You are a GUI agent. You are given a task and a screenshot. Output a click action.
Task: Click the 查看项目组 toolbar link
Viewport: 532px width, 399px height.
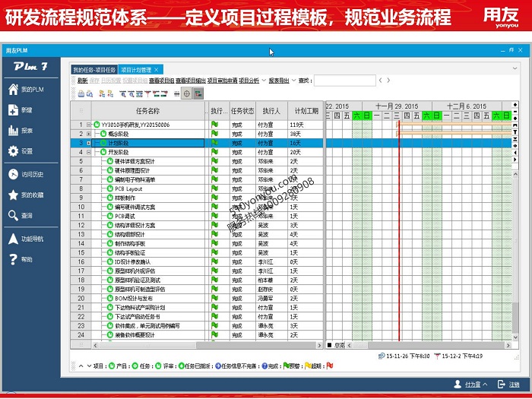pos(161,80)
